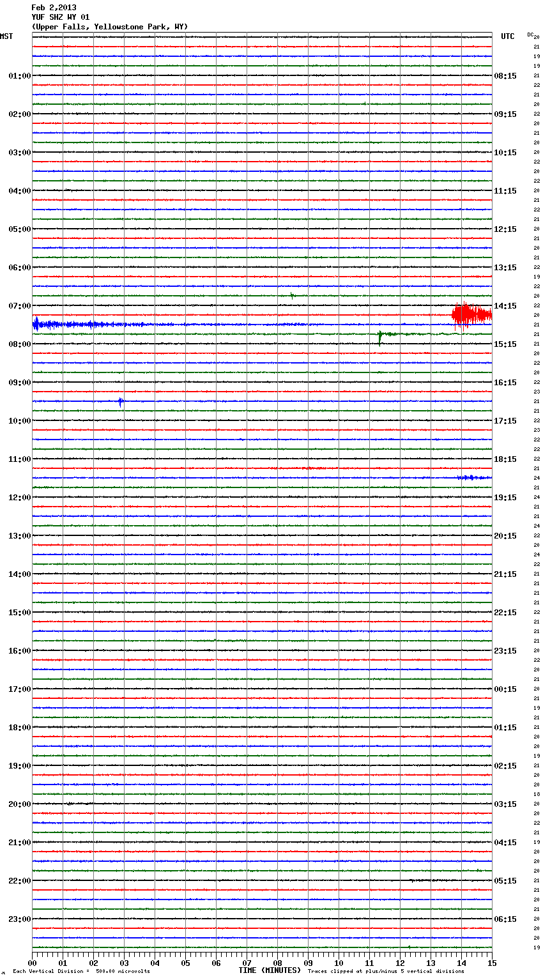Click minute tick label '00' on the bottom axis
The height and width of the screenshot is (980, 543).
pyautogui.click(x=32, y=963)
